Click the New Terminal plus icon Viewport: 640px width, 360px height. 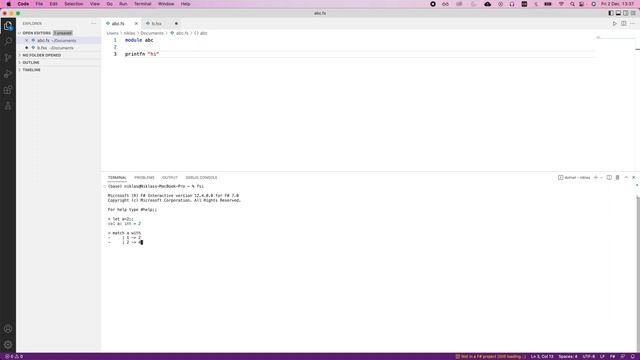596,178
